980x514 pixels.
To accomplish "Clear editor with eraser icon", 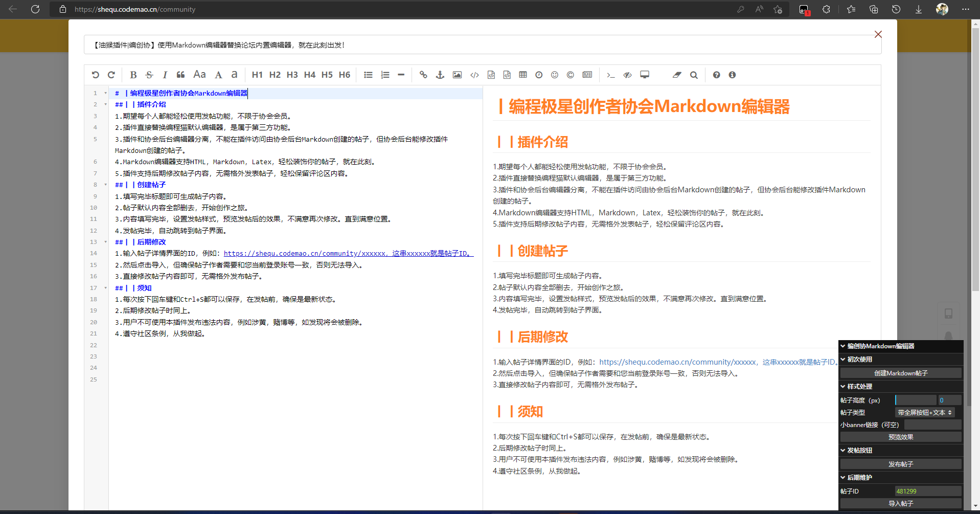I will (677, 75).
